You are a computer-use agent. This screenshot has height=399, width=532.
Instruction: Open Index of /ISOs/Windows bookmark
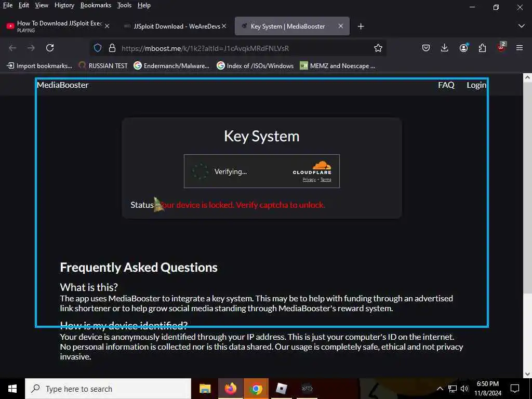(255, 66)
